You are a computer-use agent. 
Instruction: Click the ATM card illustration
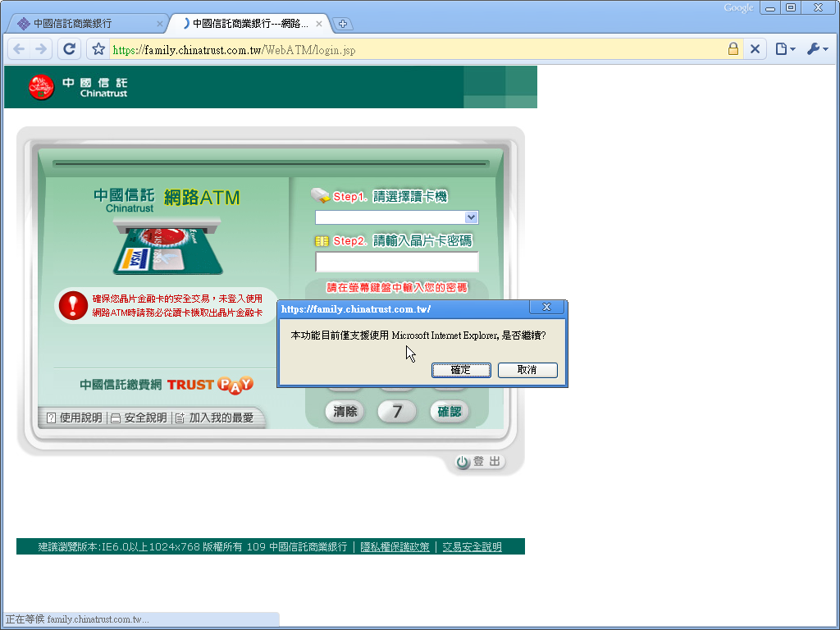[167, 246]
